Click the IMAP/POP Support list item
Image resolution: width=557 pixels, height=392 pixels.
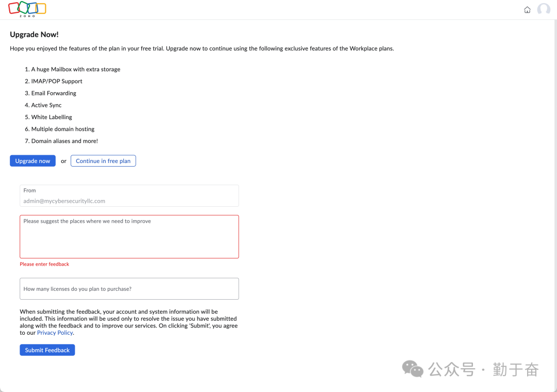tap(57, 81)
